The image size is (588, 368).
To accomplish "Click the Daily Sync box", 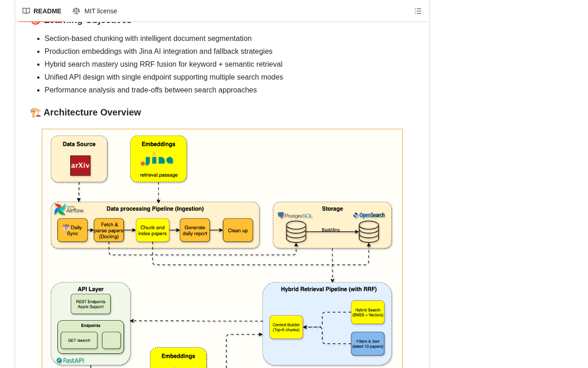I will click(x=73, y=230).
